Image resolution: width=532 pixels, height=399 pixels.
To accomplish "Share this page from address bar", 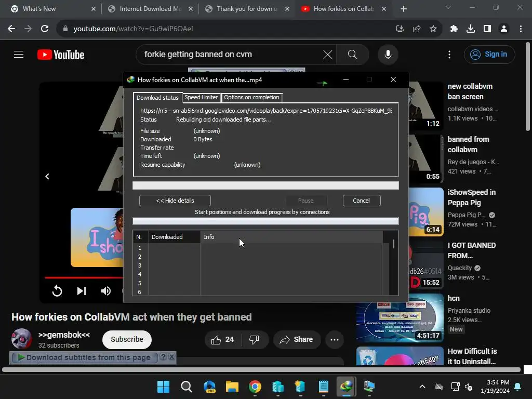I will pos(416,29).
